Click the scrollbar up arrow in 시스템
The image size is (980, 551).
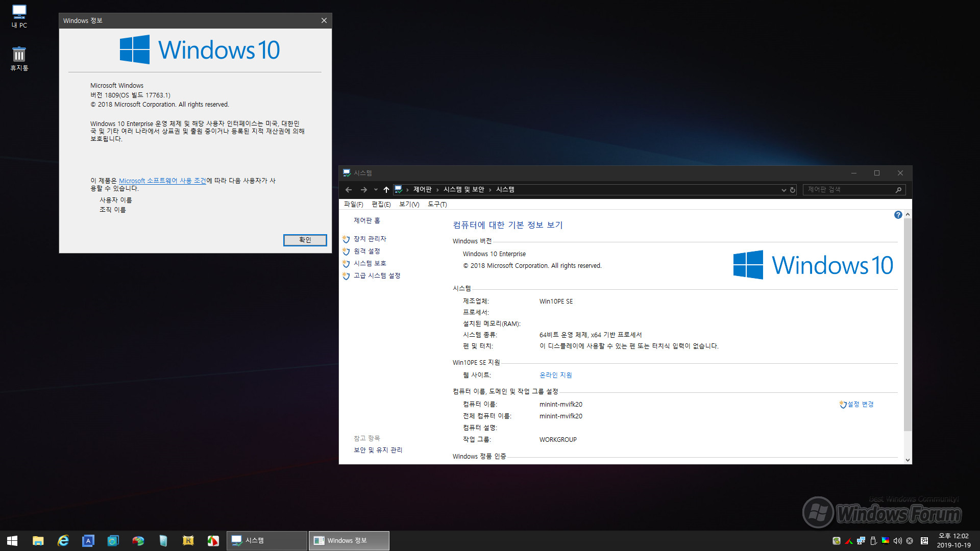click(908, 214)
